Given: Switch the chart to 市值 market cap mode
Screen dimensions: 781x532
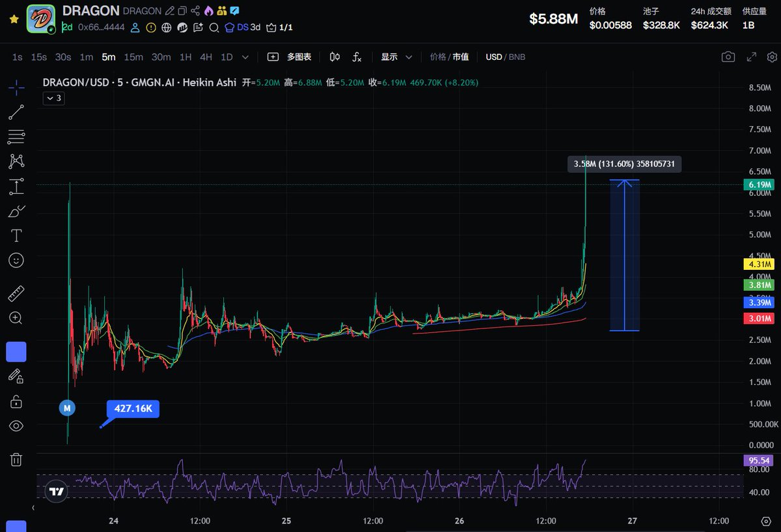Looking at the screenshot, I should tap(460, 57).
